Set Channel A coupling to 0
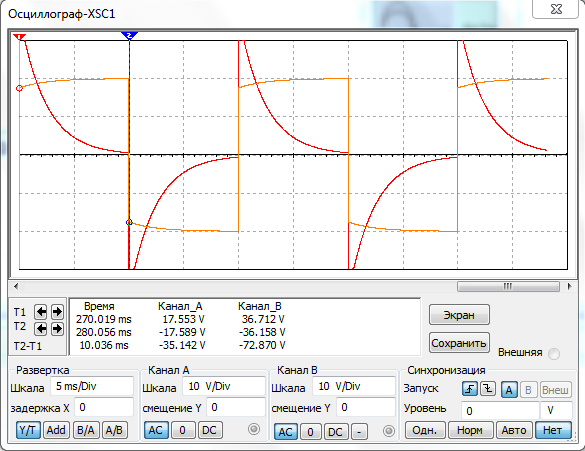Viewport: 585px width, 451px height. coord(182,430)
